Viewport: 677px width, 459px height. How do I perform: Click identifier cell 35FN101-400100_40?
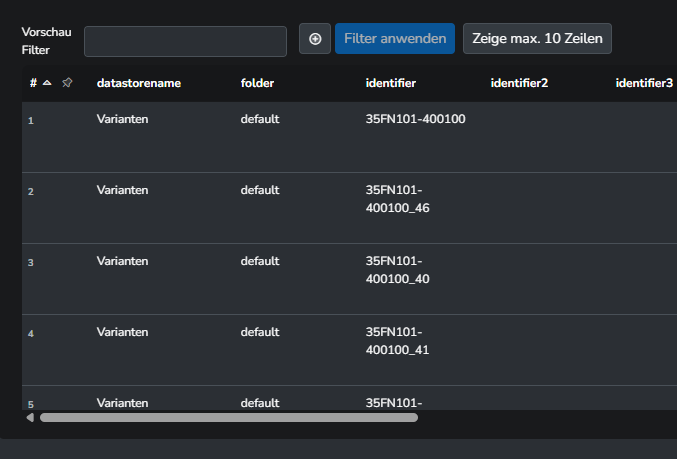397,270
